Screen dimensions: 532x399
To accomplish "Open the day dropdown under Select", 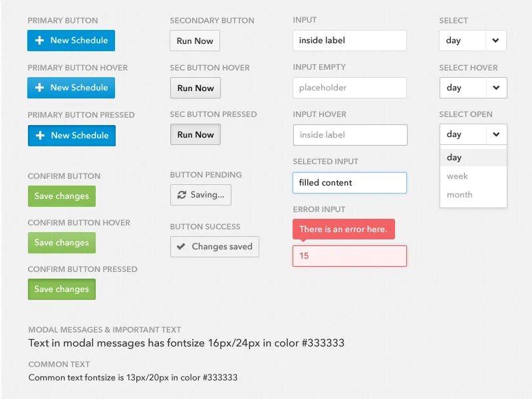I will [473, 41].
